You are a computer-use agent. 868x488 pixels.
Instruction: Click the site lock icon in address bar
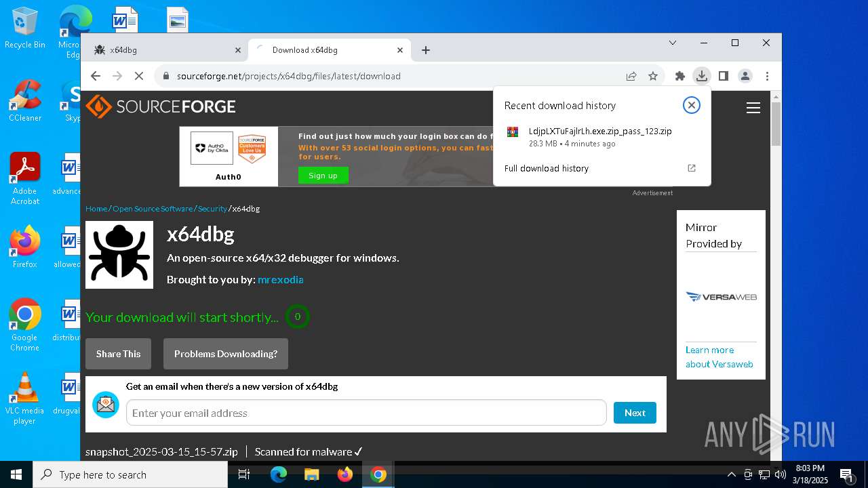165,76
